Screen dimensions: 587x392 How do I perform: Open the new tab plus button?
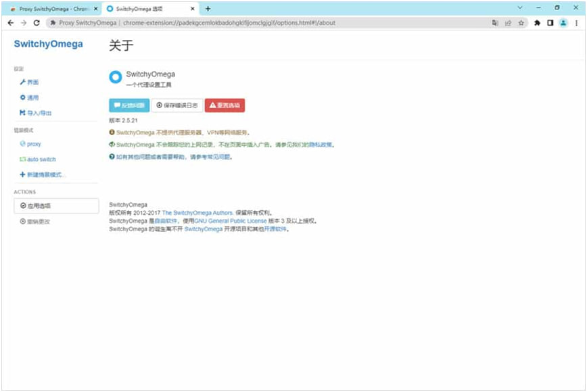click(x=208, y=9)
